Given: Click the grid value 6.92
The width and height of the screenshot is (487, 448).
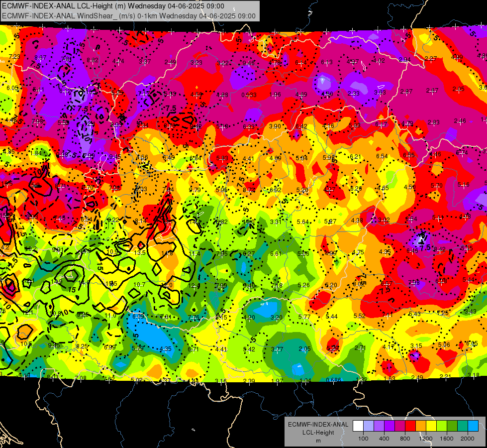Looking at the screenshot, I should [275, 190].
